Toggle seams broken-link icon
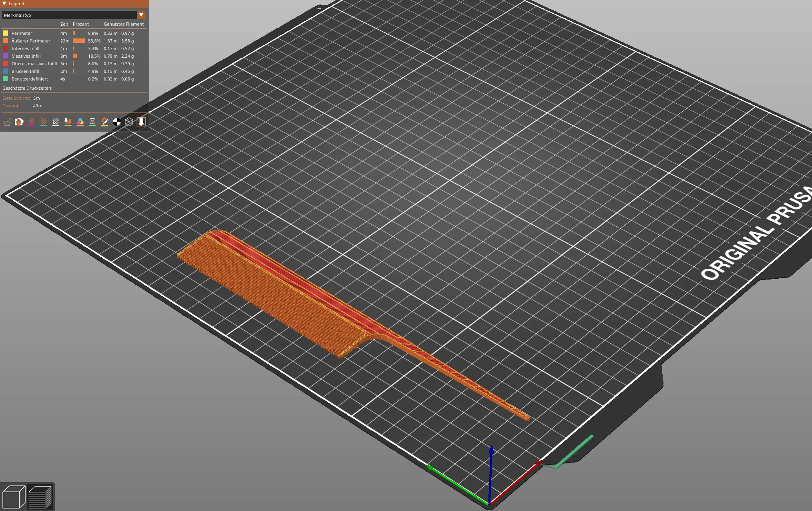This screenshot has width=812, height=511. tap(56, 122)
